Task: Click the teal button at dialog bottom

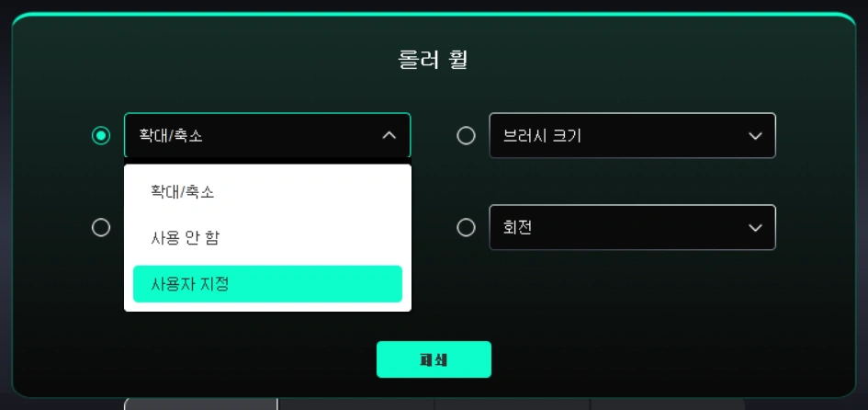Action: [434, 359]
